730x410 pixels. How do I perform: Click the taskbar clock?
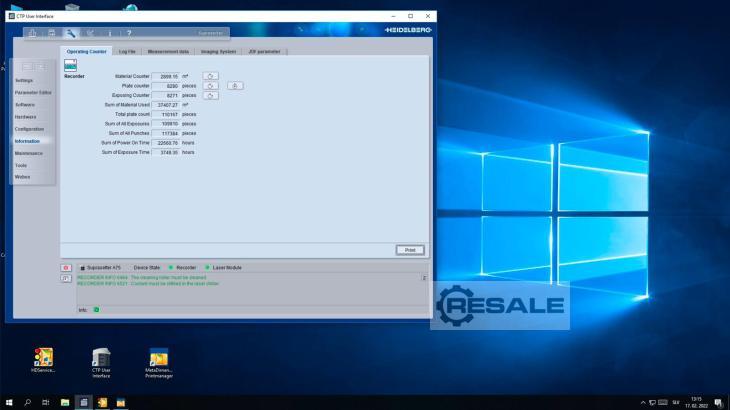(696, 403)
